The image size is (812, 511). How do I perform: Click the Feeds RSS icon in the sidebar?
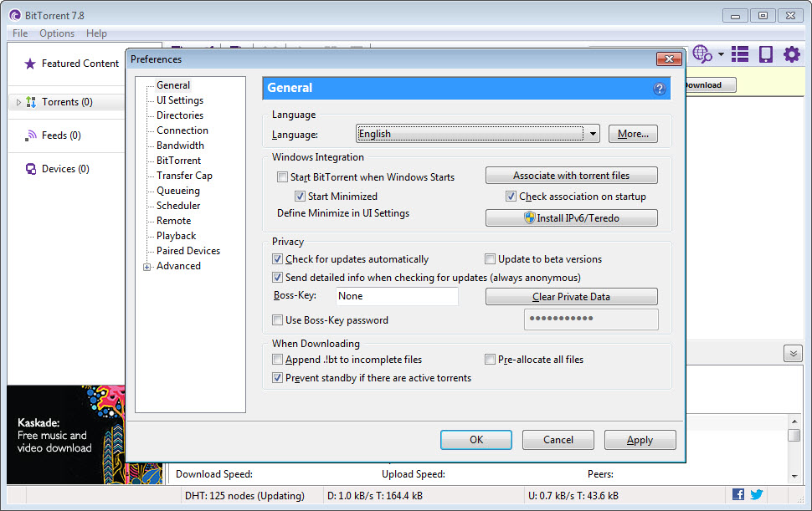point(31,135)
